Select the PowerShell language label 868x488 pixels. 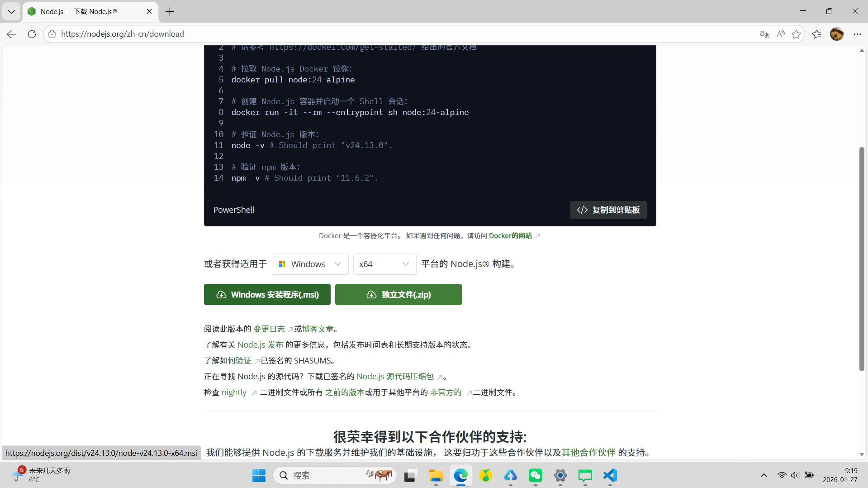(x=234, y=210)
